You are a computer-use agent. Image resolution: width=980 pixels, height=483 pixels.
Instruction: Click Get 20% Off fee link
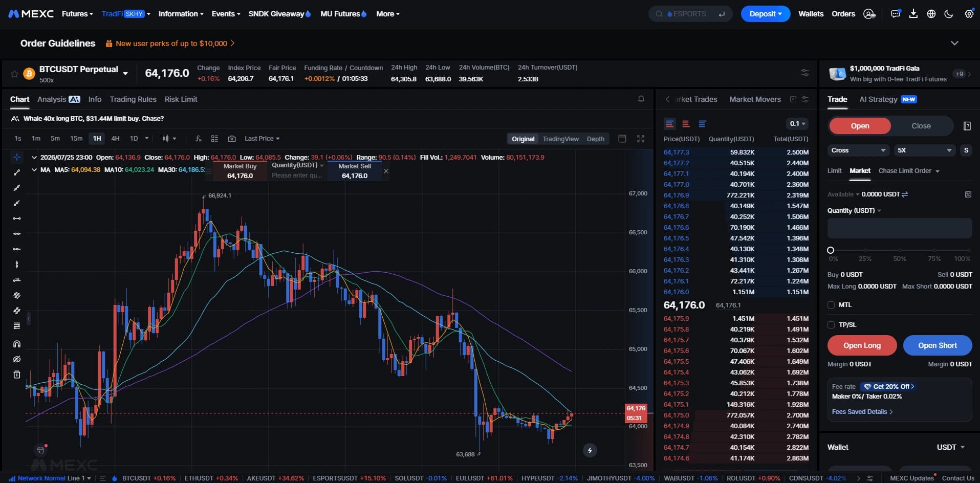point(889,387)
